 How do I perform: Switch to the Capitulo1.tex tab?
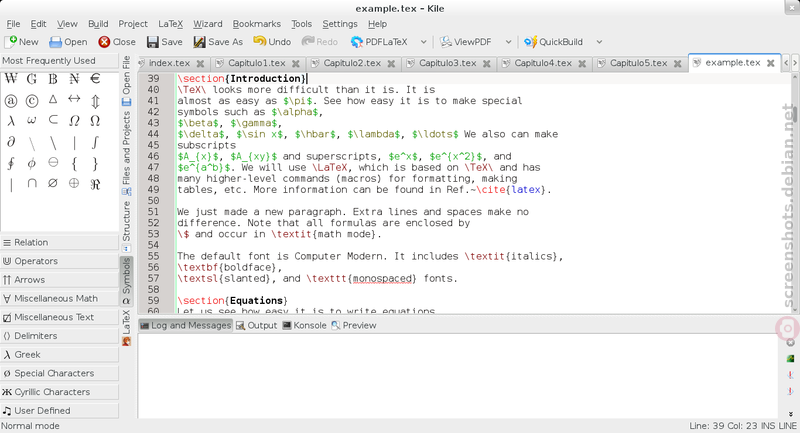tap(256, 63)
